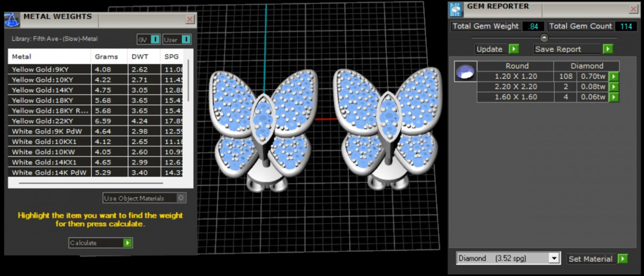The height and width of the screenshot is (276, 644).
Task: Toggle Use Object Materials option
Action: point(144,198)
